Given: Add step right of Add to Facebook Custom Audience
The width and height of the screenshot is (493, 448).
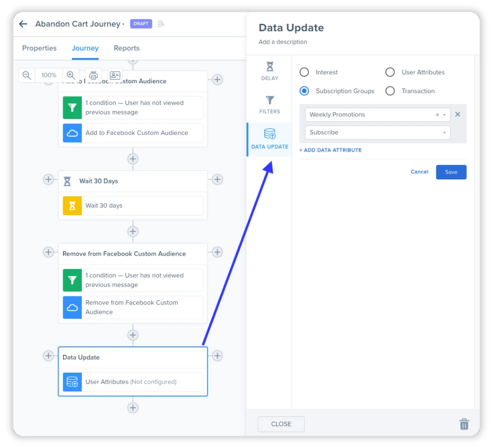Looking at the screenshot, I should 217,79.
